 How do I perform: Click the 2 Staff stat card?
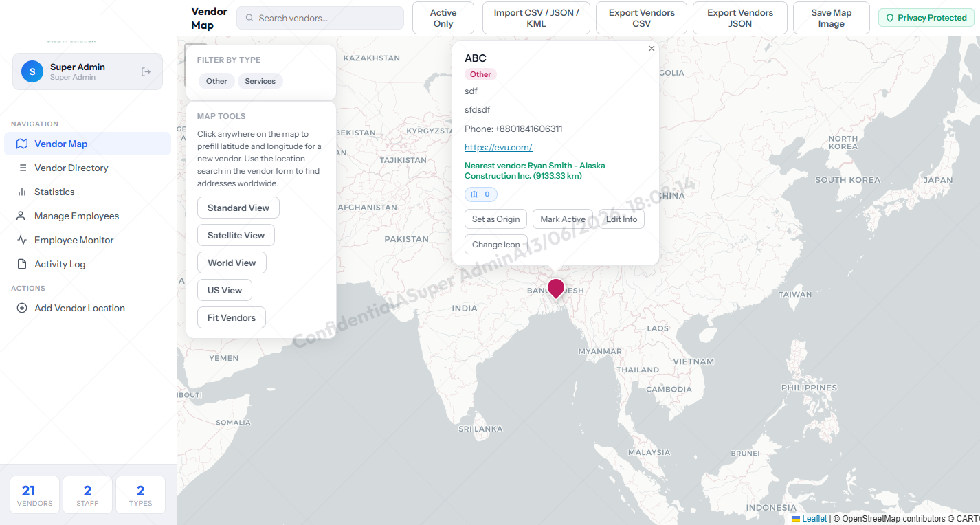87,495
